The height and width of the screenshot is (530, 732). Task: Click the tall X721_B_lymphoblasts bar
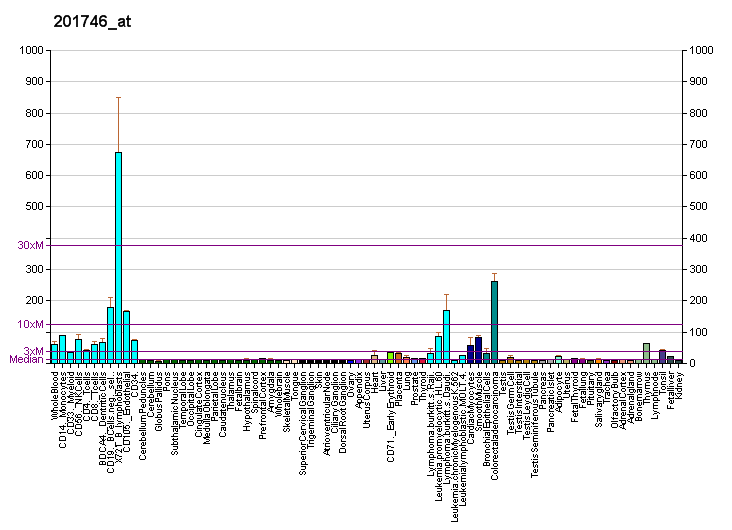point(118,257)
